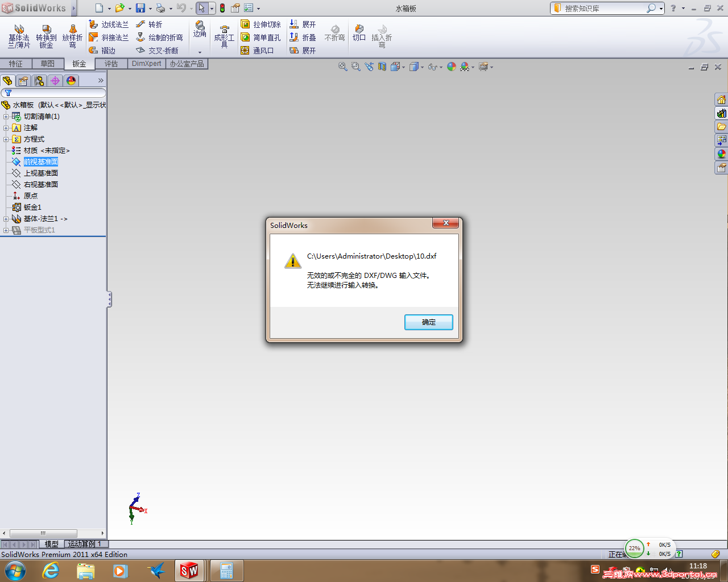Select 钣金1 in the feature tree

(32, 207)
